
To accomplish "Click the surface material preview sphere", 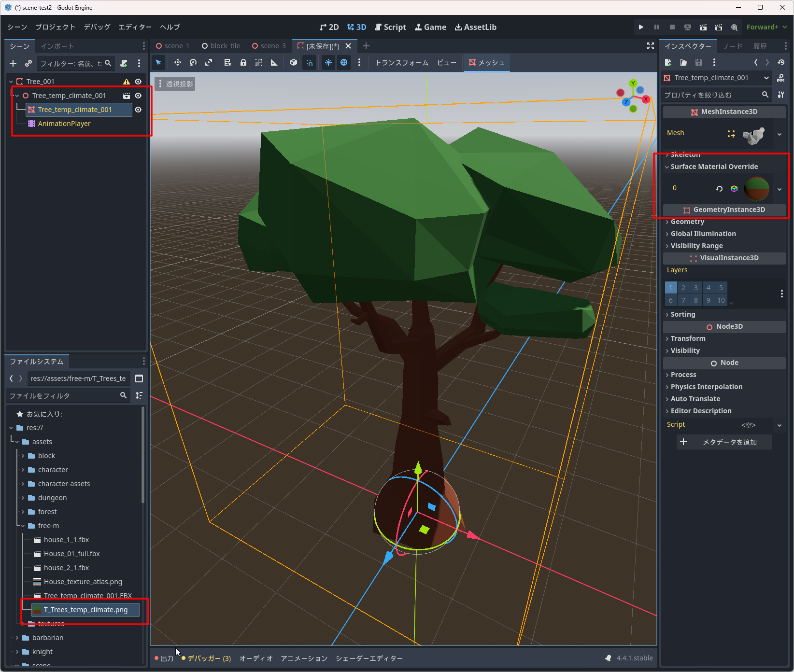I will 756,189.
